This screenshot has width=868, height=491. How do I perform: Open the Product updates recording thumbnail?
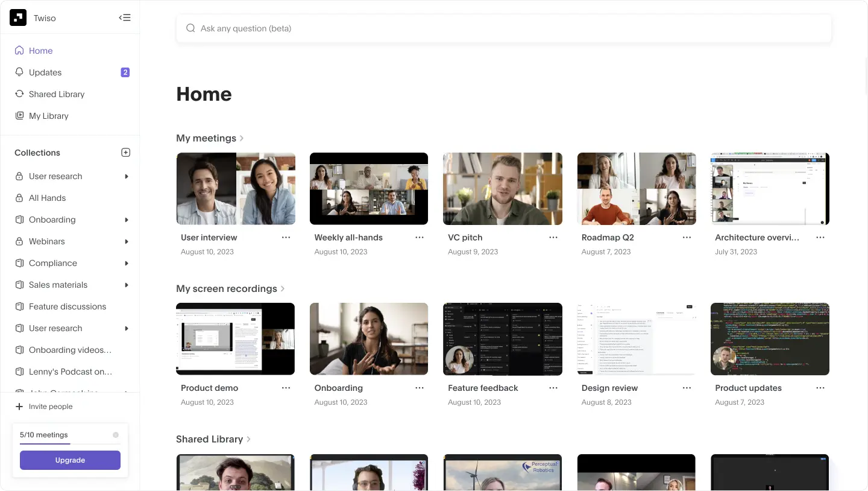pyautogui.click(x=770, y=339)
